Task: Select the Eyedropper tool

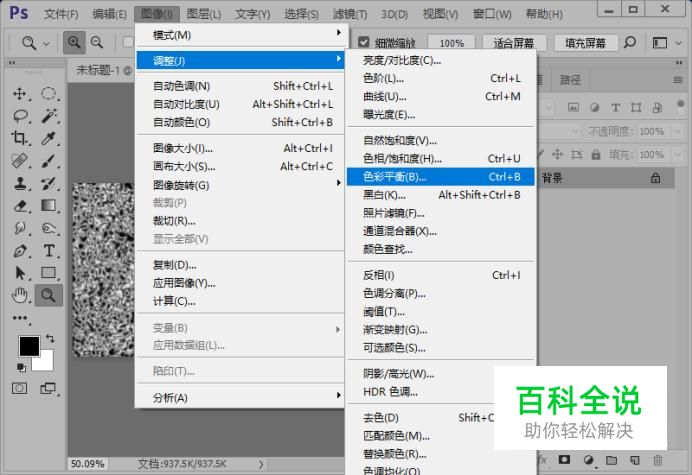Action: pyautogui.click(x=49, y=138)
